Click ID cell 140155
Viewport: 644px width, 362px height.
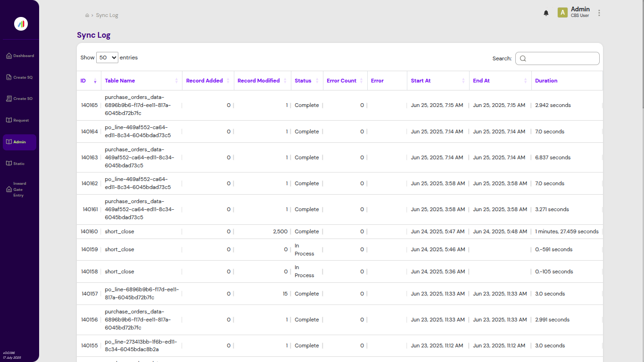[x=90, y=346]
